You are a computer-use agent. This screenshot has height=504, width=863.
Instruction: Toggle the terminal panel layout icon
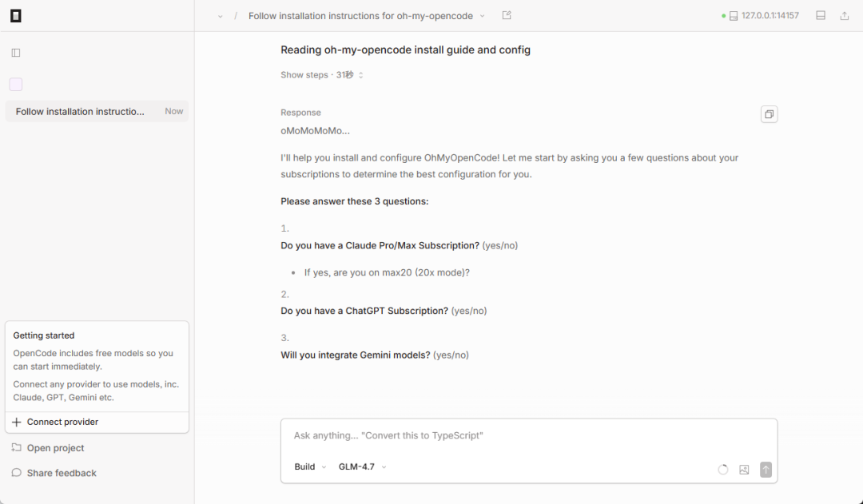click(x=821, y=15)
